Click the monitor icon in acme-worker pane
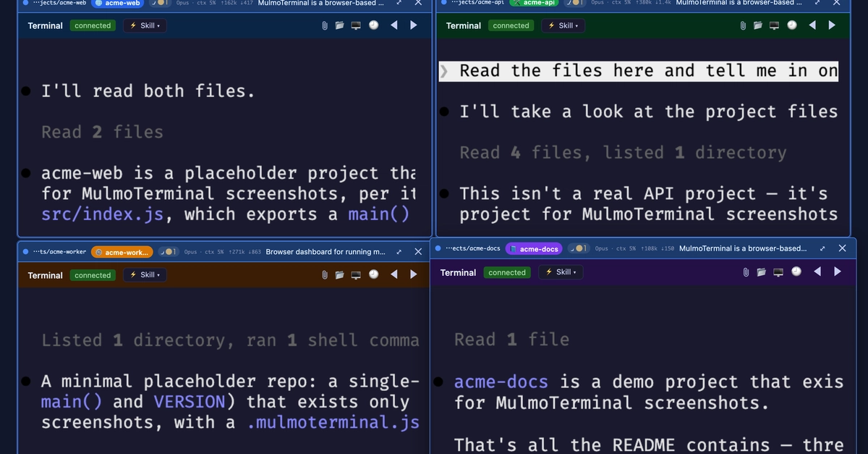 [x=356, y=275]
